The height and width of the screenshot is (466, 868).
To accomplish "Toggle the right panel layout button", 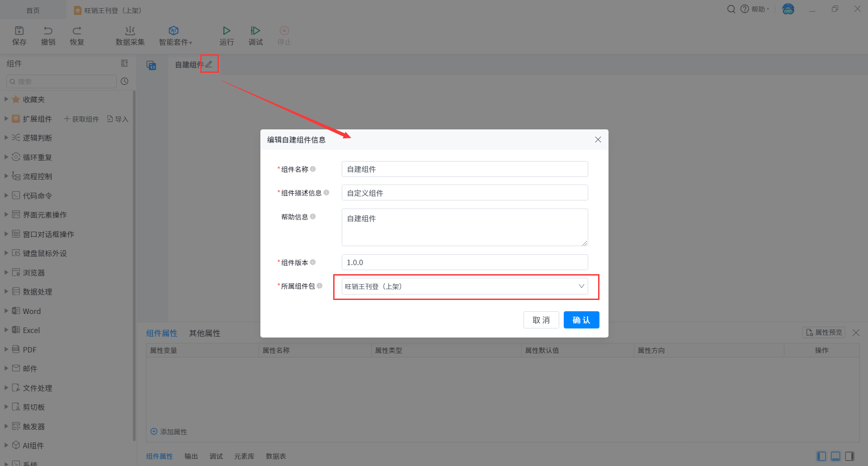I will 849,456.
